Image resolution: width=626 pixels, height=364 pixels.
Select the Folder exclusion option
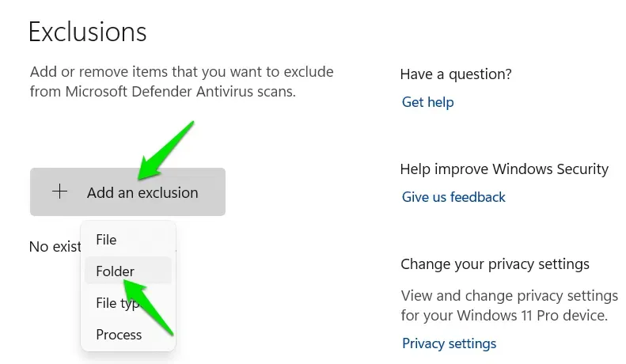click(116, 271)
